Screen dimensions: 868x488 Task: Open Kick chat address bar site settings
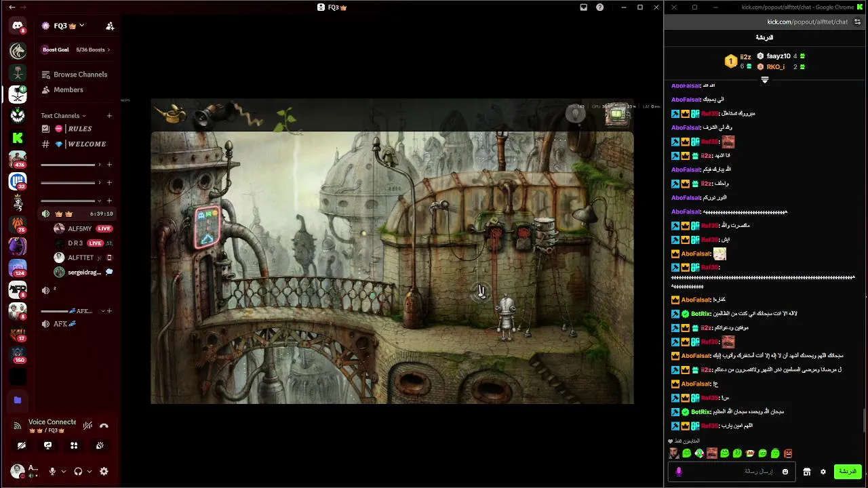pos(858,22)
